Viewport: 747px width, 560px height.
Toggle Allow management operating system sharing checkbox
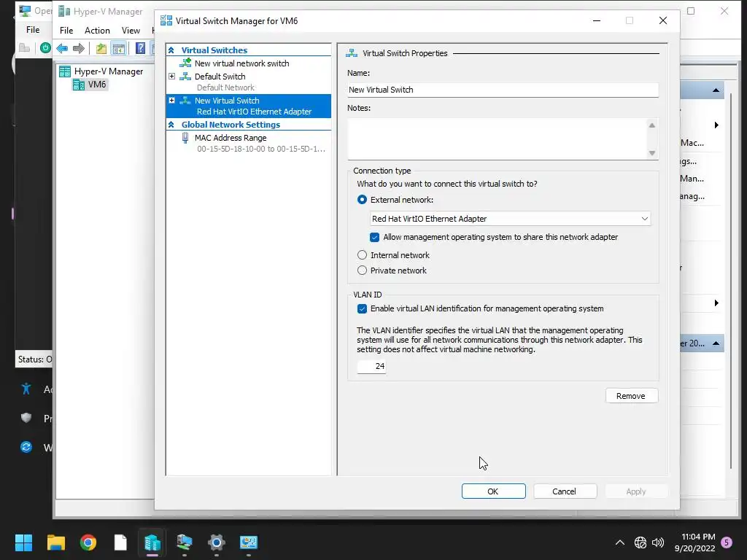coord(374,237)
